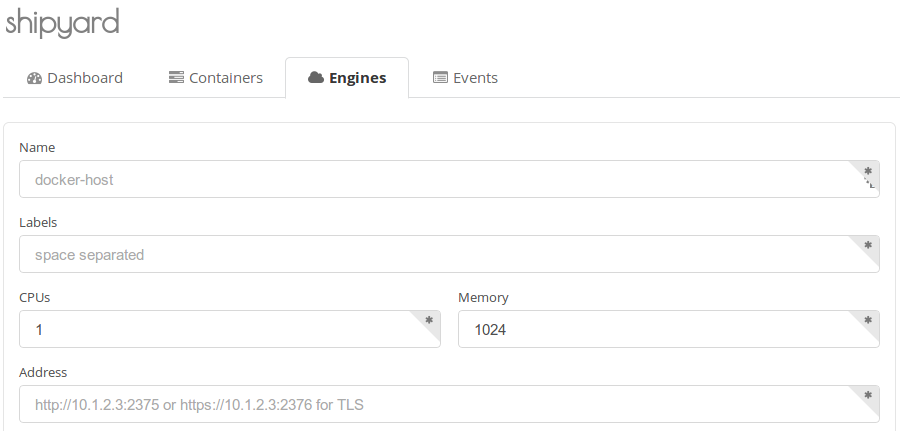Focus the CPUs input showing 1
Viewport: 900px width, 431px height.
tap(215, 329)
